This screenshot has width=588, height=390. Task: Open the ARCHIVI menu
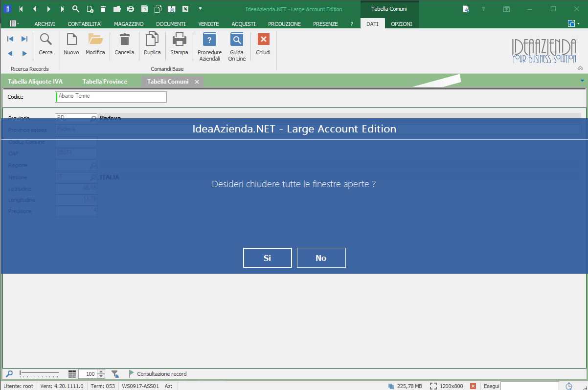[x=45, y=24]
